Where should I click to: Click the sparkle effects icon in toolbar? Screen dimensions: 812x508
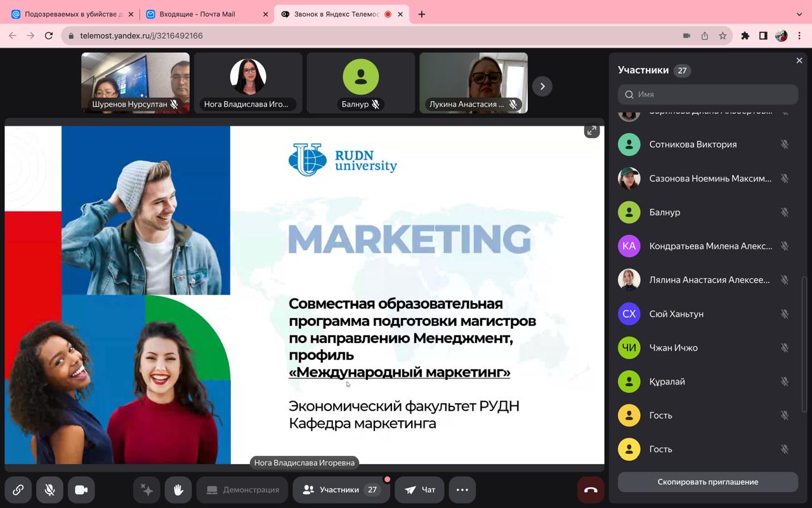(x=147, y=490)
